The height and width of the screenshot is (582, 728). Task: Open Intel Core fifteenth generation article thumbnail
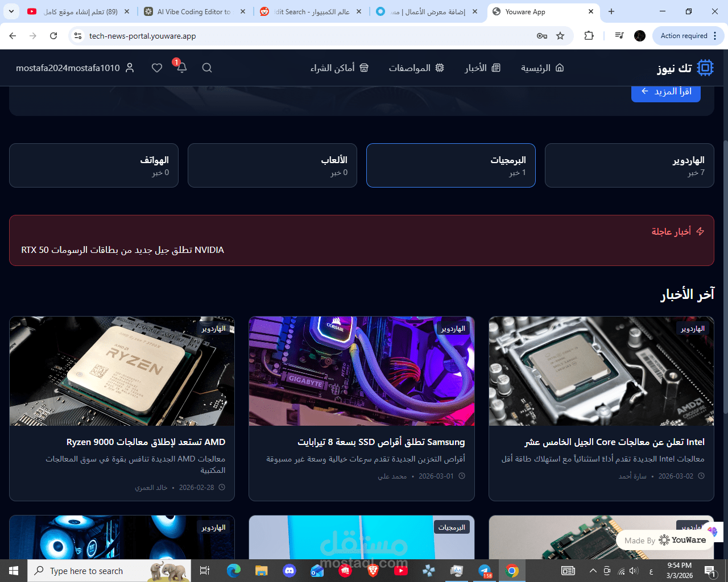click(x=601, y=371)
